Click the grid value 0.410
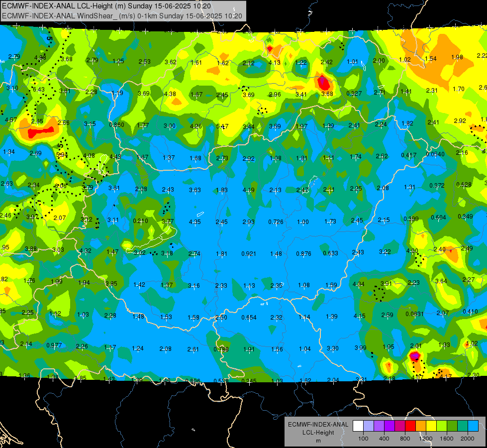 (x=470, y=311)
